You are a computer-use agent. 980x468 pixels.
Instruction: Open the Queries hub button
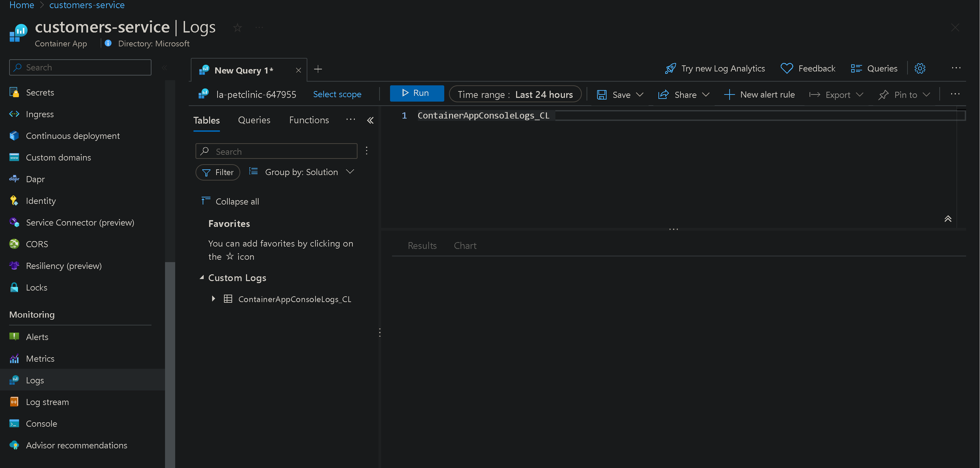(x=874, y=68)
